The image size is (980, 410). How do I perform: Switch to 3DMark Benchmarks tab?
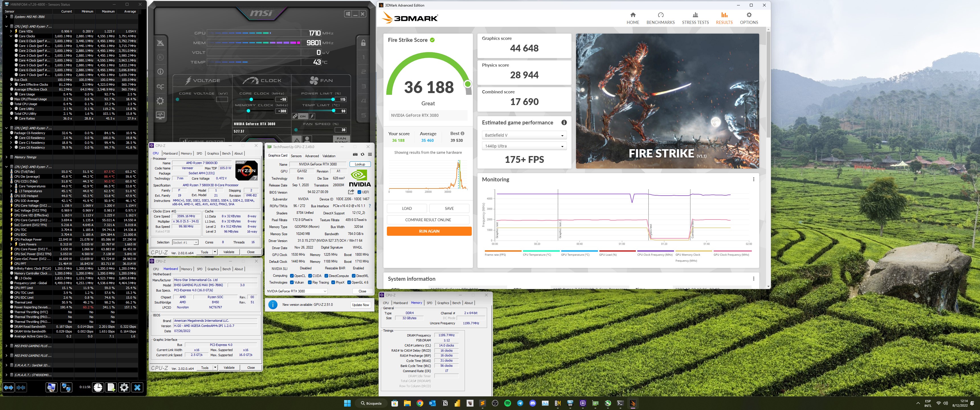[660, 18]
